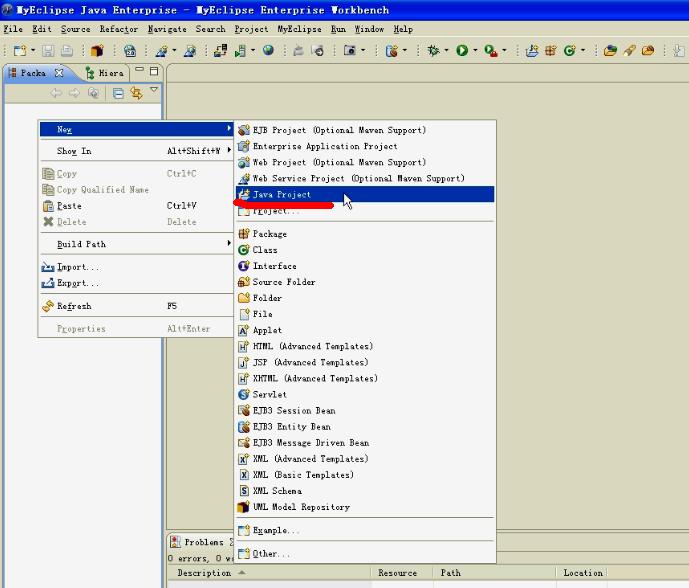Create a new Interface
Screen dimensions: 689x588
tap(365, 266)
